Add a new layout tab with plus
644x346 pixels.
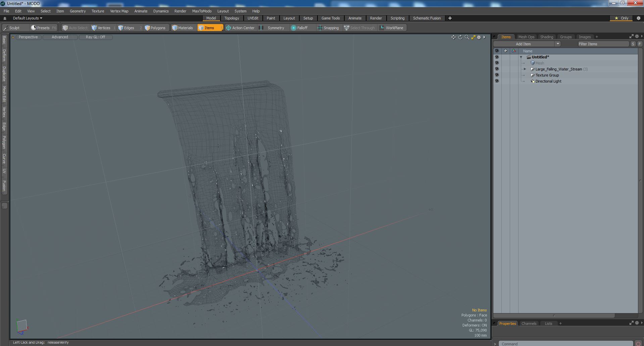450,18
